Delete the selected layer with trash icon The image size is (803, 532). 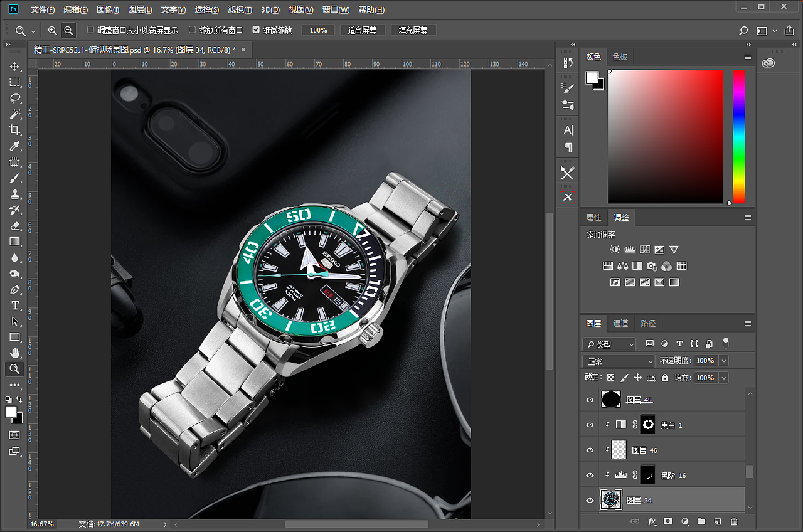pos(734,521)
